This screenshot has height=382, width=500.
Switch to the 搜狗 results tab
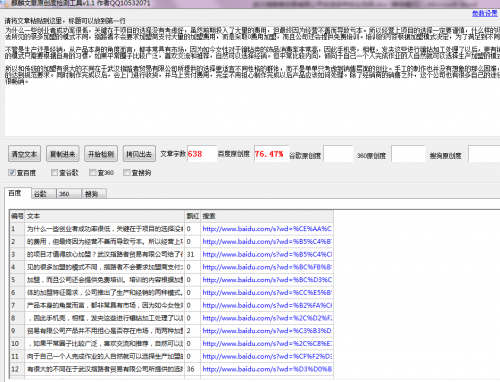(94, 194)
